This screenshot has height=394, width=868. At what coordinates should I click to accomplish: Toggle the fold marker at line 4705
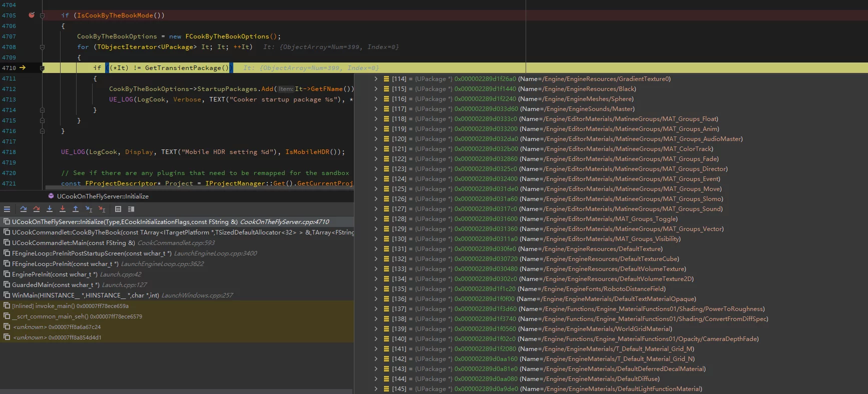(42, 15)
